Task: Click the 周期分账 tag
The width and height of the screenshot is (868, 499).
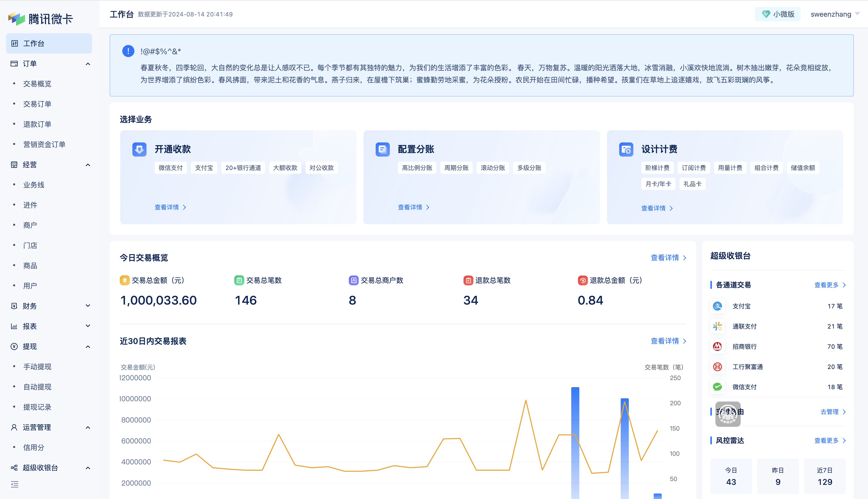Action: point(456,168)
